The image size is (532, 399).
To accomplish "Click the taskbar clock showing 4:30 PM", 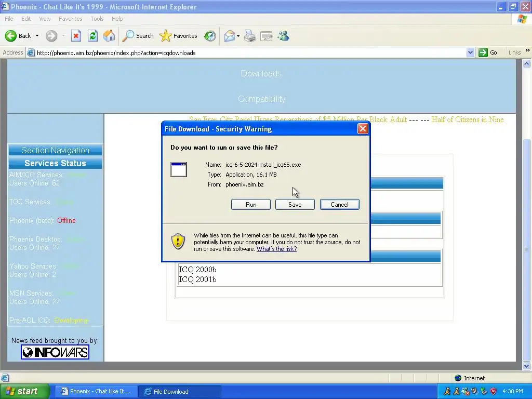I will click(513, 392).
